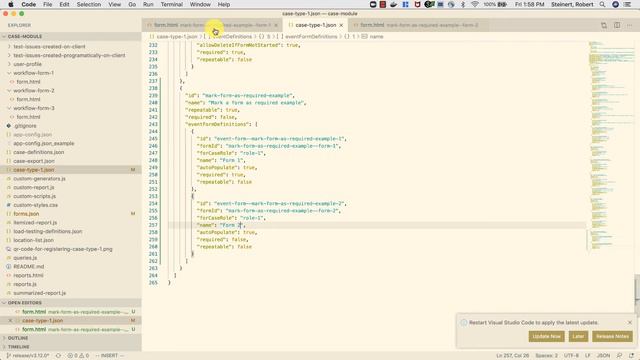Click Ln 257, Col 26 cursor position

coord(513,356)
